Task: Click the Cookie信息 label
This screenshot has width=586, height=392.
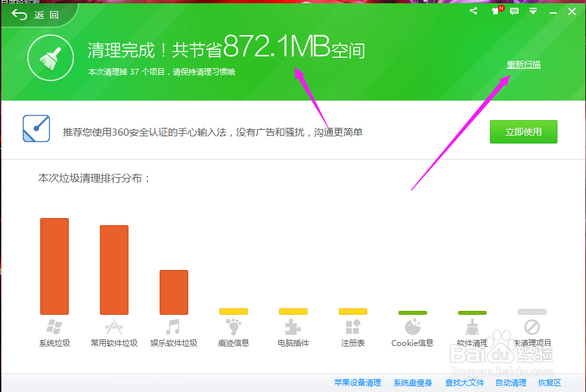Action: (412, 343)
